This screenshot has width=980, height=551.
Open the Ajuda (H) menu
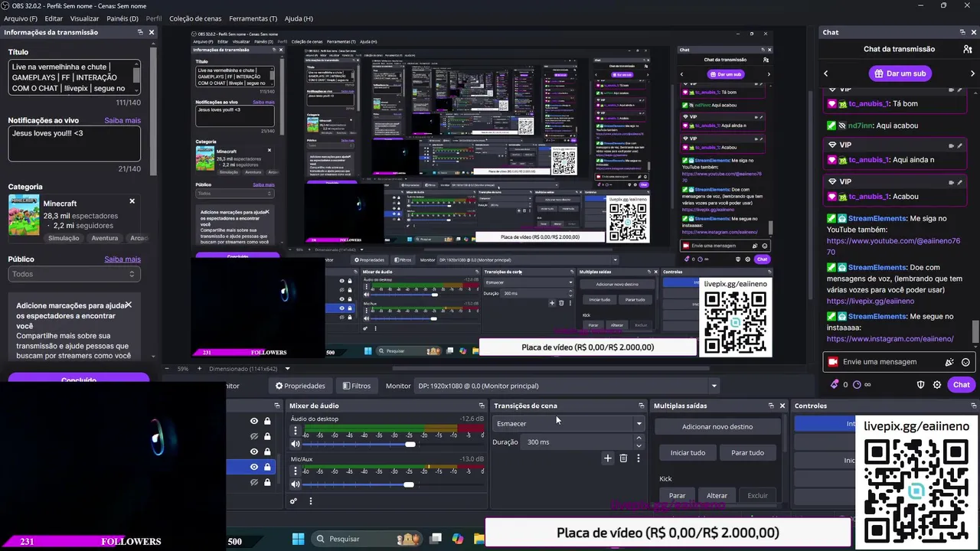click(x=299, y=18)
